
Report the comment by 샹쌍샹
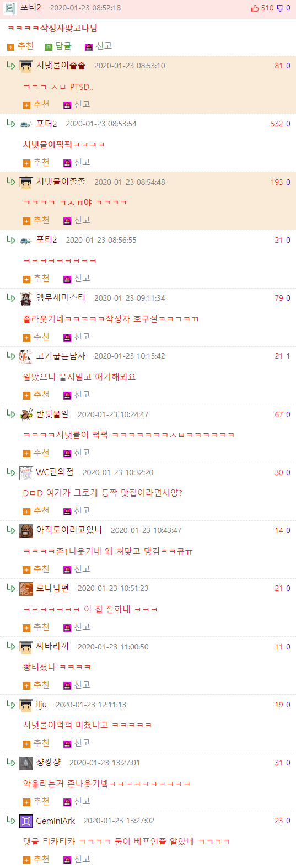pos(77,801)
